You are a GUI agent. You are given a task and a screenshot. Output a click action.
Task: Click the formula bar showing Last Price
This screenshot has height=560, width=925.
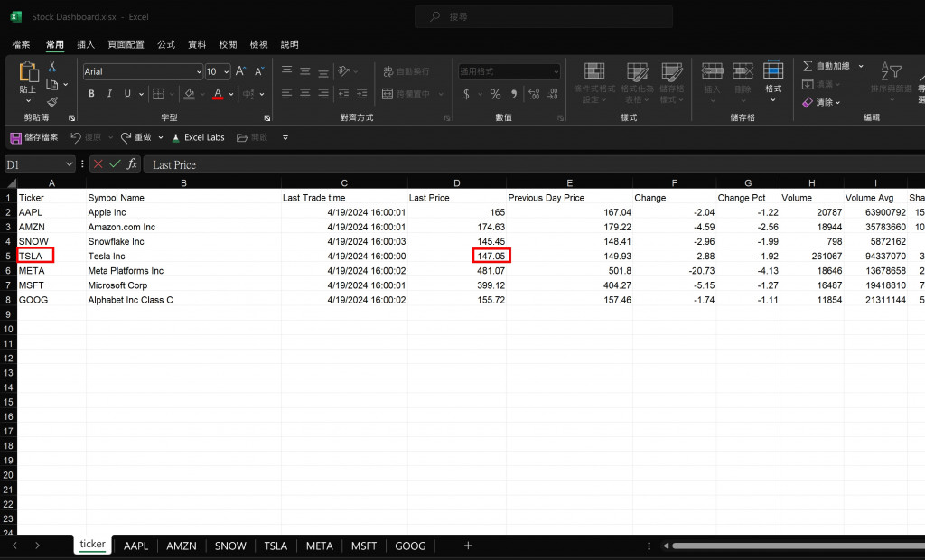click(534, 164)
